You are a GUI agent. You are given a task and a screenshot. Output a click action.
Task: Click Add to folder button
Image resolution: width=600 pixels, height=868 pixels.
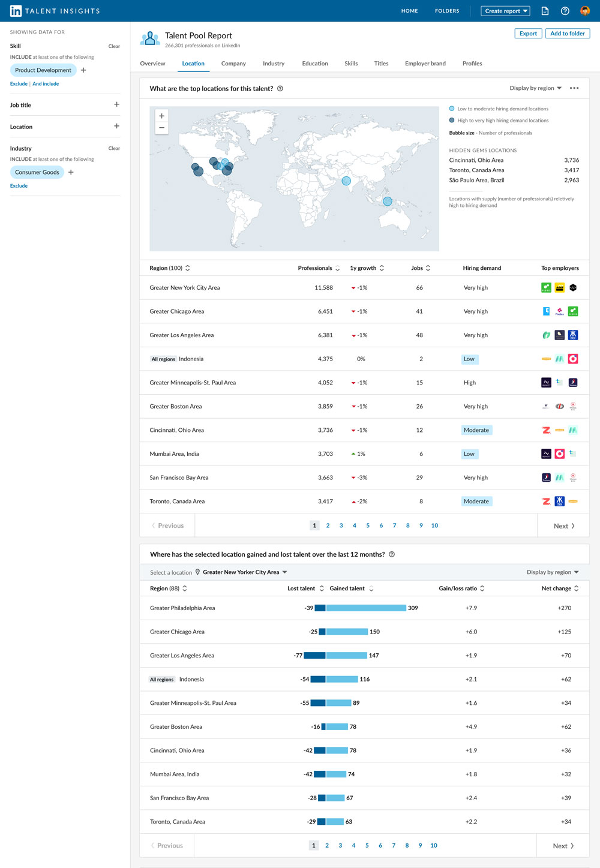tap(568, 34)
